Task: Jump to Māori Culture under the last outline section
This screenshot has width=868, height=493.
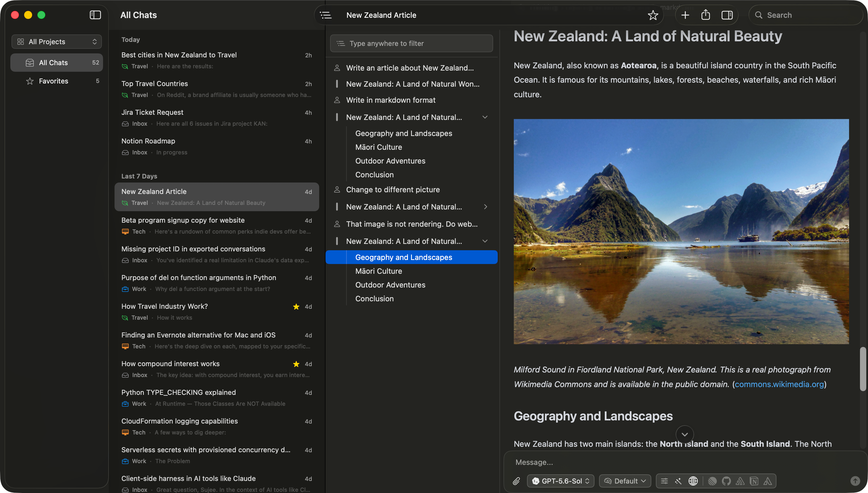Action: click(378, 271)
